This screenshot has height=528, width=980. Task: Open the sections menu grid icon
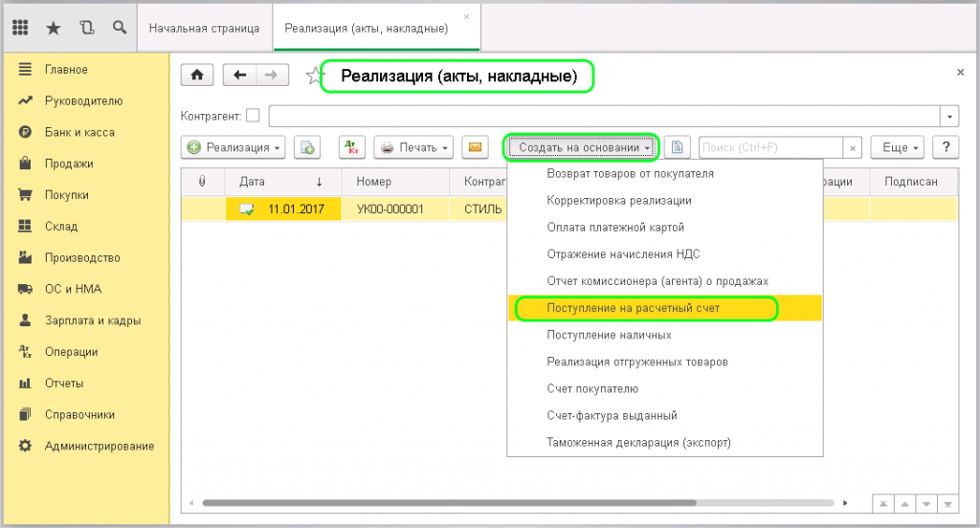coord(20,28)
